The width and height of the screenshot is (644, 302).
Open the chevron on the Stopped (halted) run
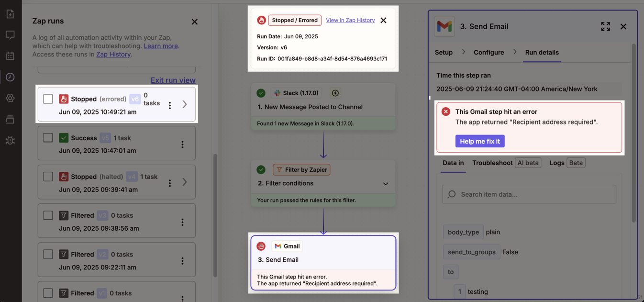(185, 182)
